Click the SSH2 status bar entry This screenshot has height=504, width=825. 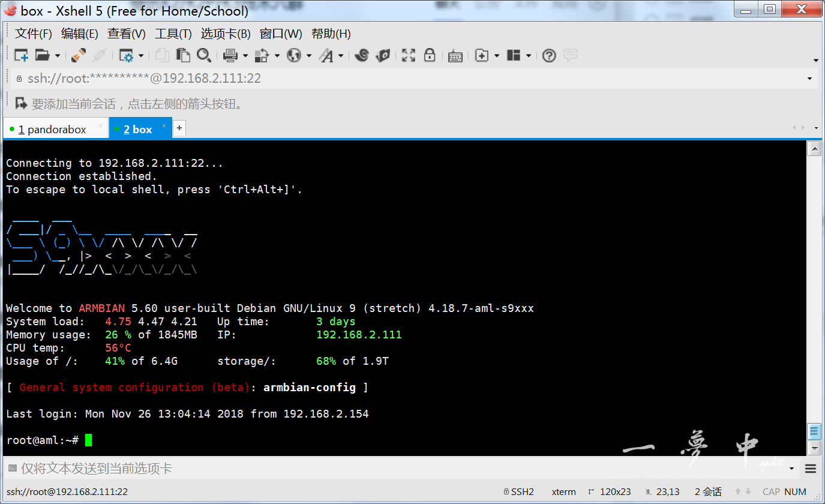tap(518, 491)
